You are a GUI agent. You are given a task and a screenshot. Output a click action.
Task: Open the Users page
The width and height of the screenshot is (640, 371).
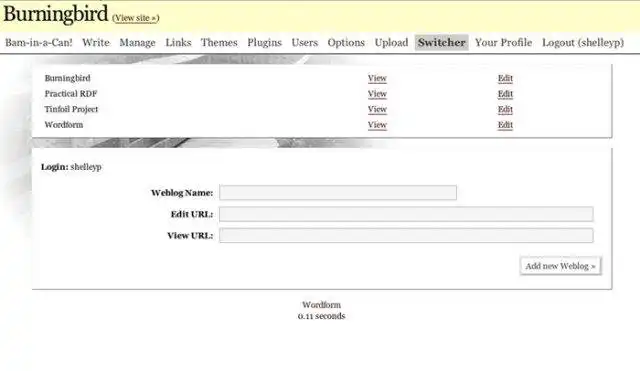pyautogui.click(x=304, y=42)
